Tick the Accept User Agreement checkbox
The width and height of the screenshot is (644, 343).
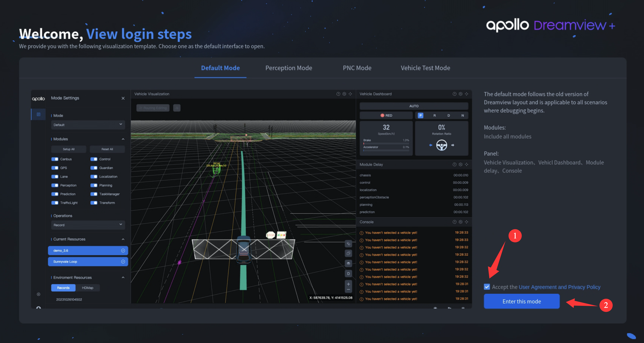pos(487,287)
